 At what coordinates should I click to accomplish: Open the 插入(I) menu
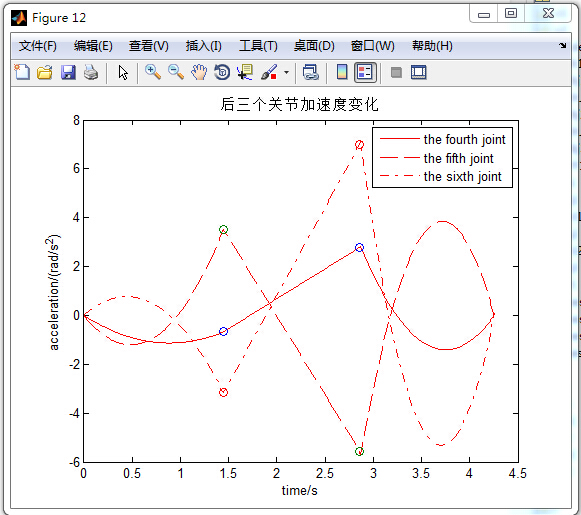pos(204,46)
